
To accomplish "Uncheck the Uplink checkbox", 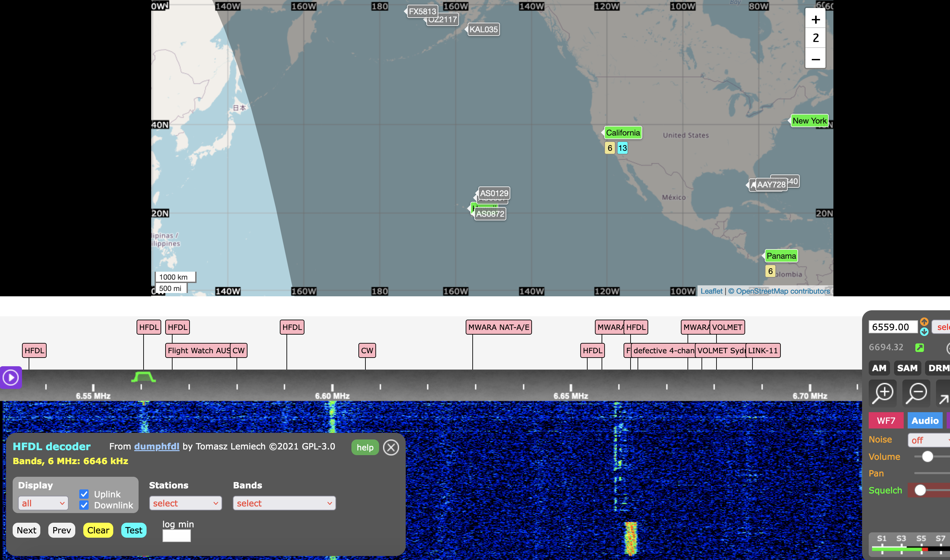I will coord(84,494).
